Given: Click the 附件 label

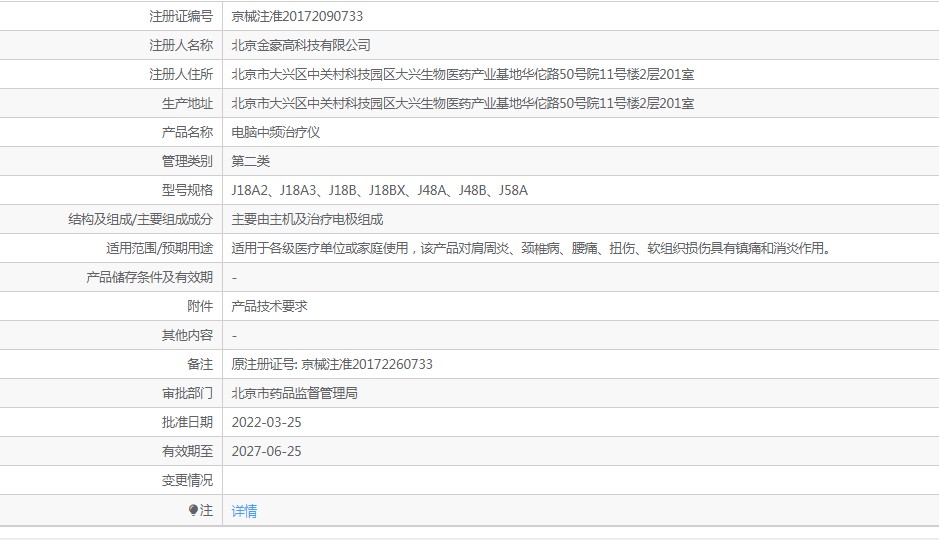Looking at the screenshot, I should 200,307.
